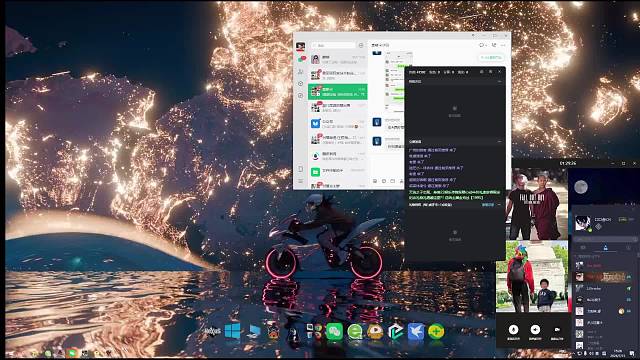
Task: Launch the yellow-green plus icon in dock
Action: click(x=436, y=331)
